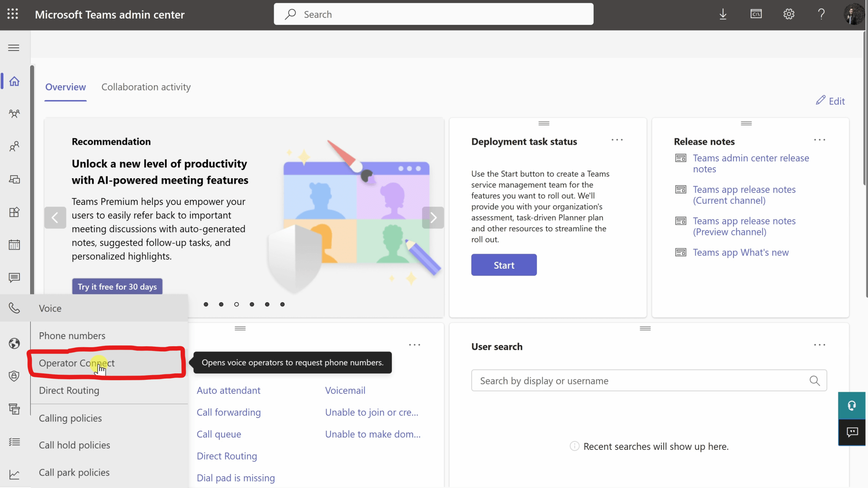
Task: Open Phone numbers menu item
Action: (109, 336)
